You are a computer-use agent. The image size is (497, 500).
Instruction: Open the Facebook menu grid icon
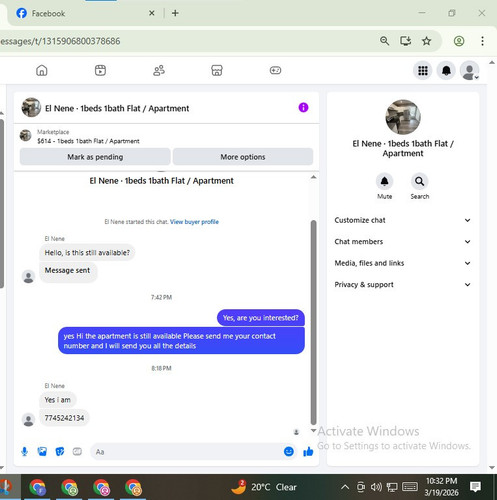tap(423, 71)
